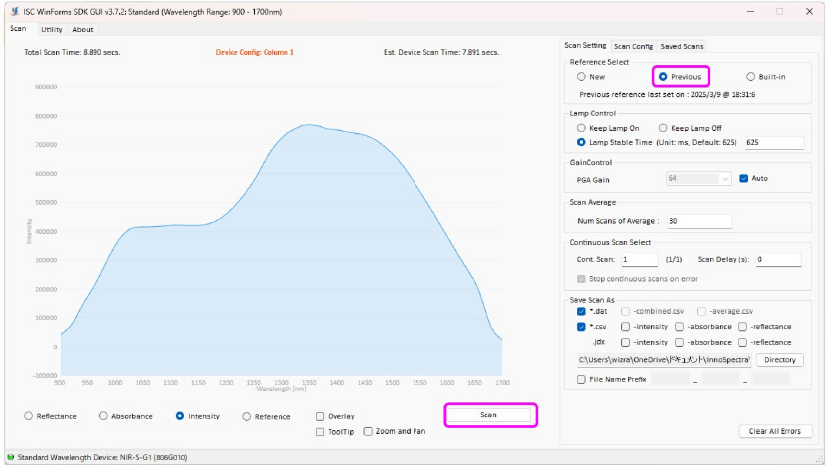Viewport: 830px width, 467px height.
Task: Toggle the Zoom and Pan checkbox
Action: [x=368, y=431]
